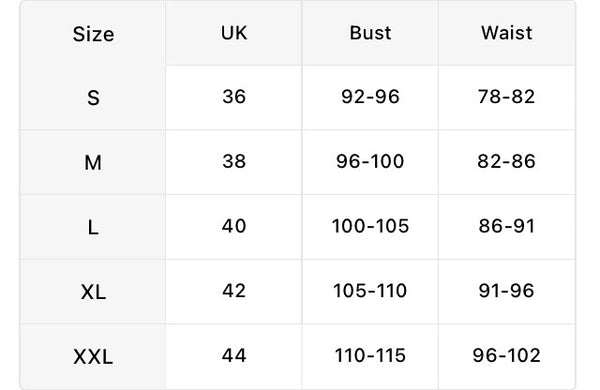Viewport: 600px width, 390px height.
Task: Click waist measurement 96-102 cell
Action: tap(506, 355)
